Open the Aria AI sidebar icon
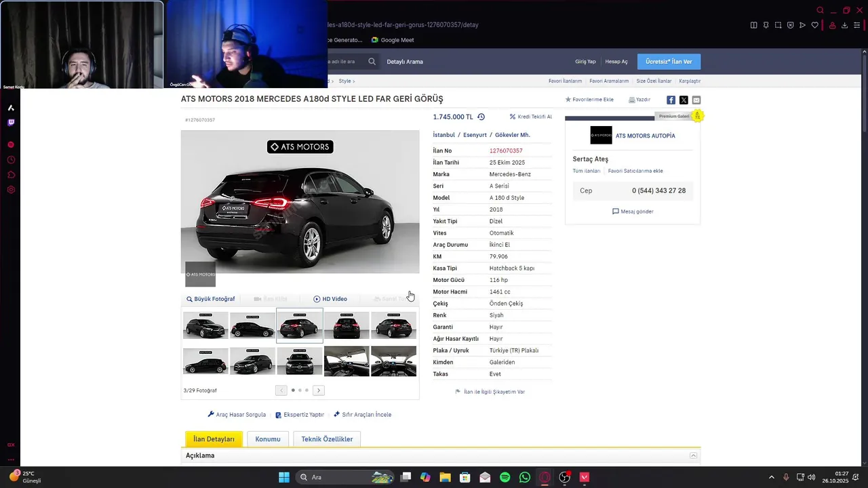Viewport: 868px width, 488px height. point(11,108)
